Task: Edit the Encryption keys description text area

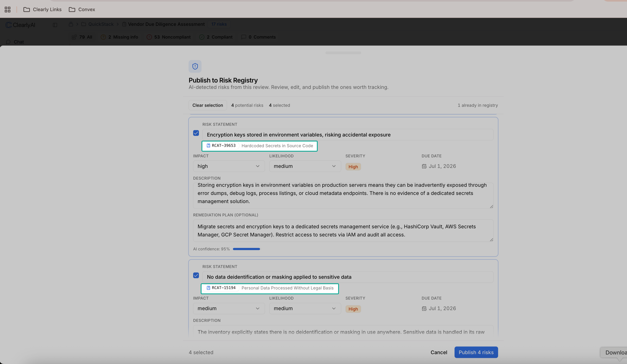Action: coord(343,196)
